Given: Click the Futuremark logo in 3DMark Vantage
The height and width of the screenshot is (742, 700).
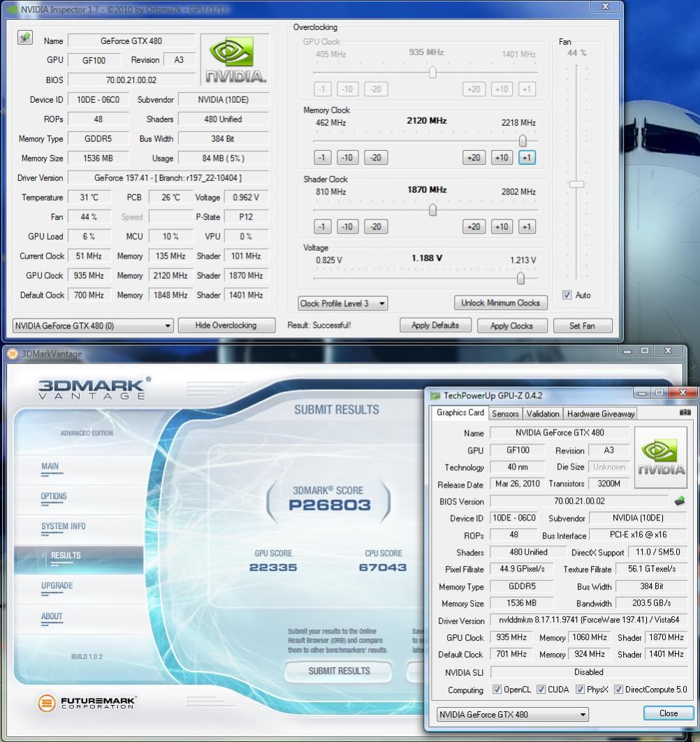Looking at the screenshot, I should pos(87,703).
